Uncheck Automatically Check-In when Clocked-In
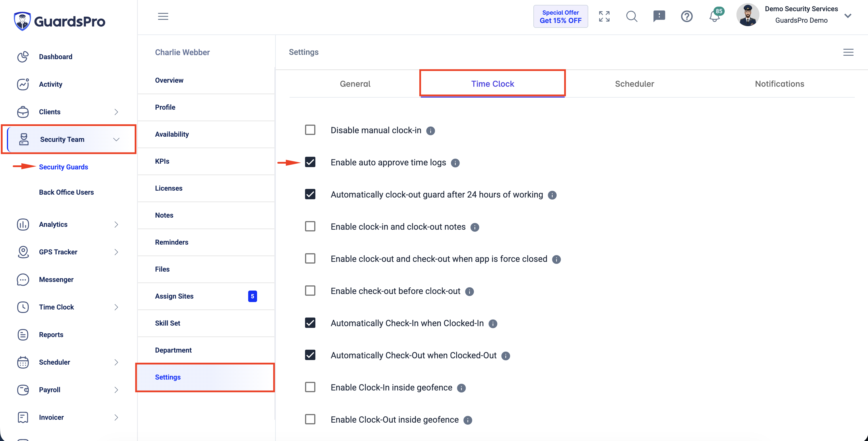This screenshot has height=441, width=868. click(x=310, y=323)
